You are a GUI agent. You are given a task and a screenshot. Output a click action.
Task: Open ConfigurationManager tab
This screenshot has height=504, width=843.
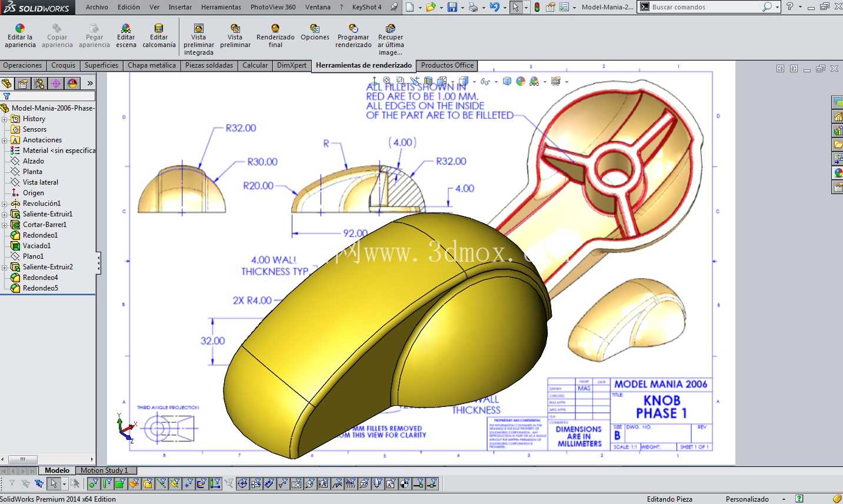pos(39,84)
